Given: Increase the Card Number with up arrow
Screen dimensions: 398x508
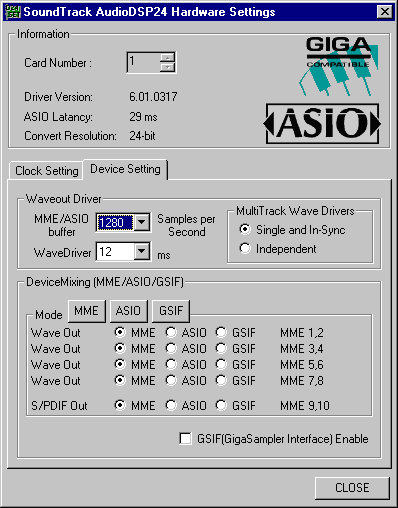Looking at the screenshot, I should [x=167, y=57].
